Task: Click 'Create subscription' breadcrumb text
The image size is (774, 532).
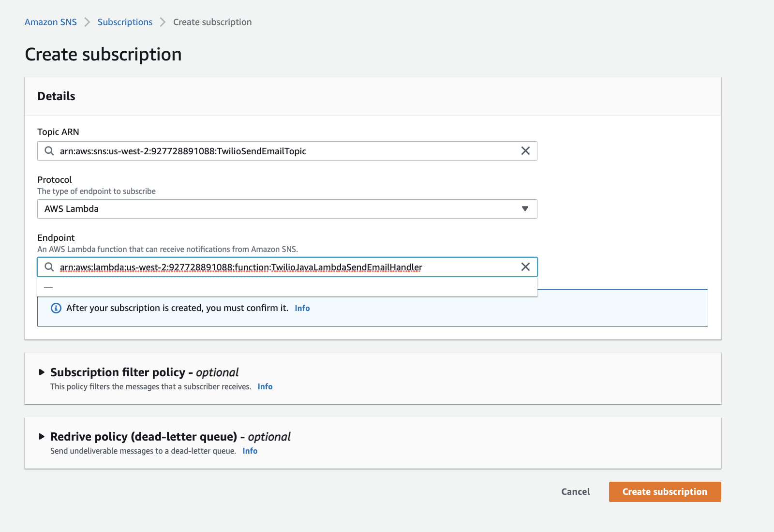Action: point(212,22)
